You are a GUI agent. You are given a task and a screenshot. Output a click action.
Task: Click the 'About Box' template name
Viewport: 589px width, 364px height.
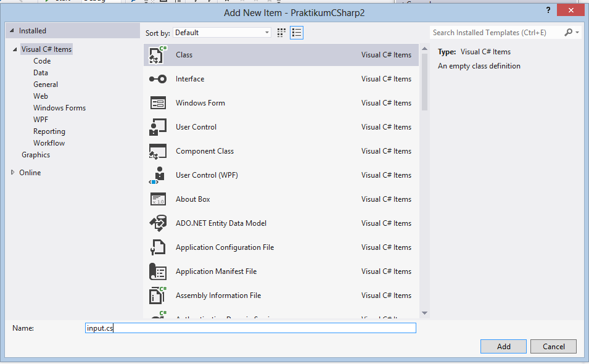[x=192, y=199]
